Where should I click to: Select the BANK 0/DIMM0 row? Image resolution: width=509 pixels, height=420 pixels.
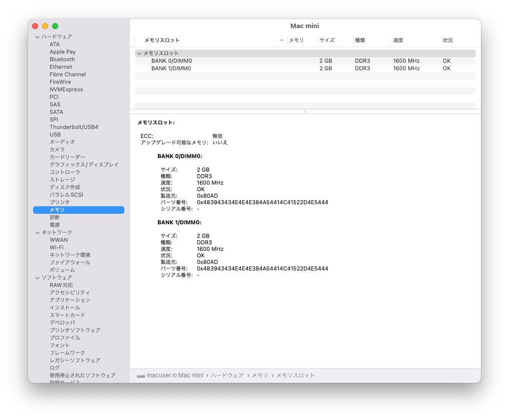172,61
